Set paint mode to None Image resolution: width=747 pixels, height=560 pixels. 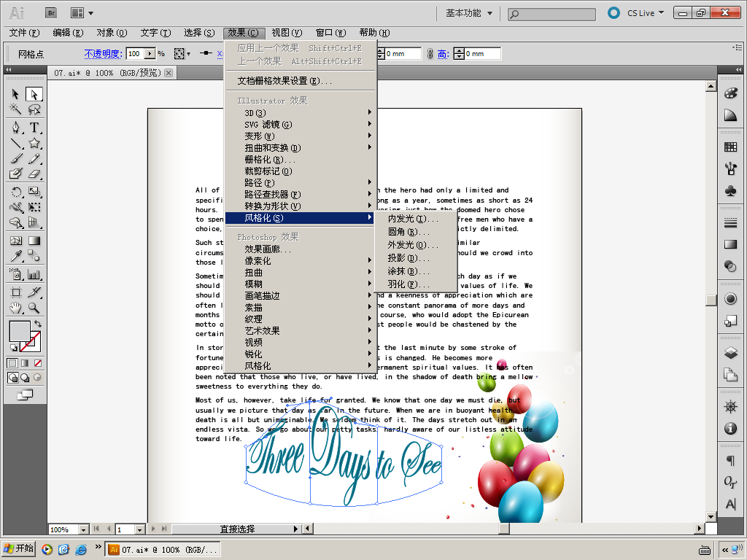[x=38, y=363]
